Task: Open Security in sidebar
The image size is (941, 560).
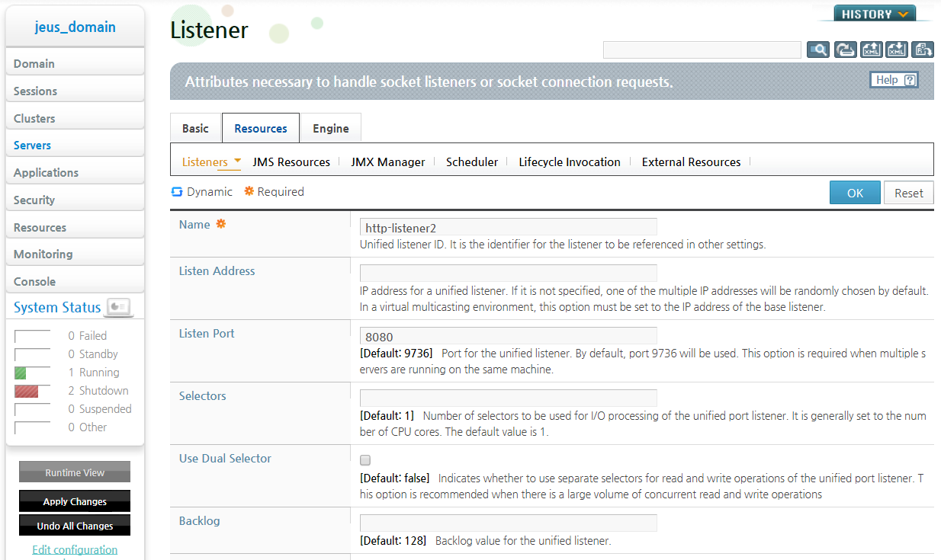Action: coord(75,200)
